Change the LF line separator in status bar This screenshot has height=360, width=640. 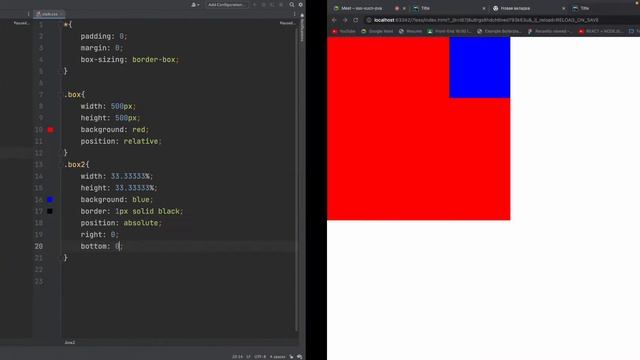point(248,357)
